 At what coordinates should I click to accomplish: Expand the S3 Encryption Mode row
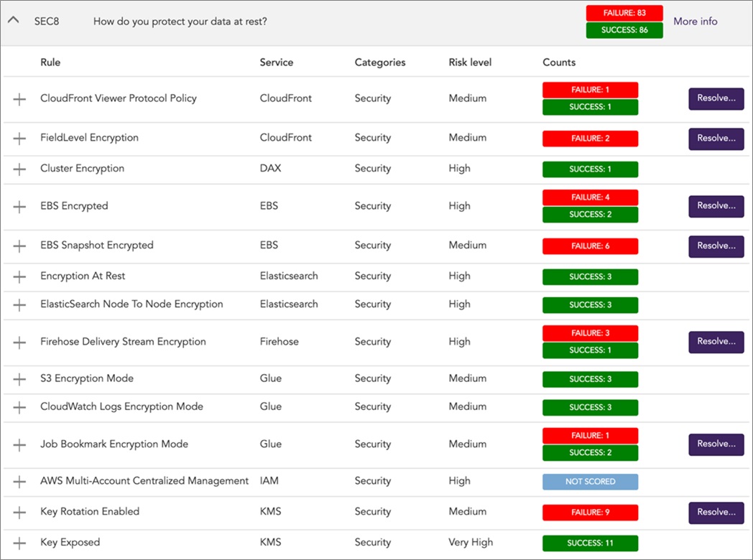coord(19,380)
